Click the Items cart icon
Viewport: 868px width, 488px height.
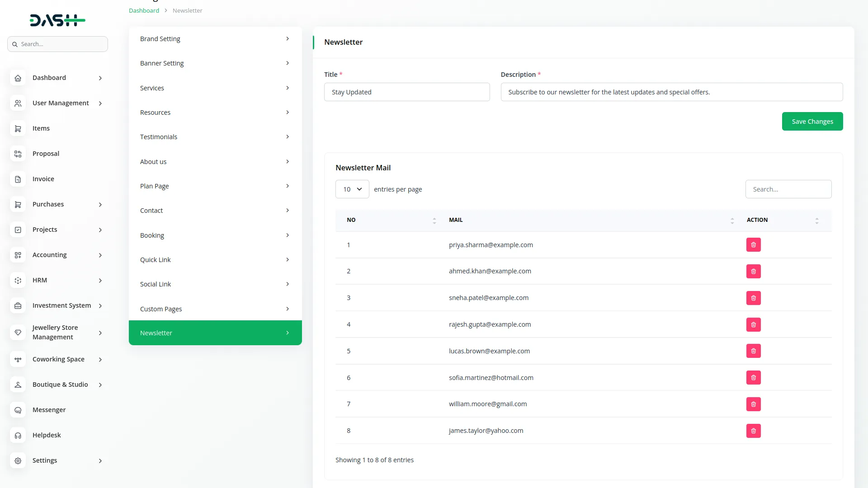click(18, 128)
